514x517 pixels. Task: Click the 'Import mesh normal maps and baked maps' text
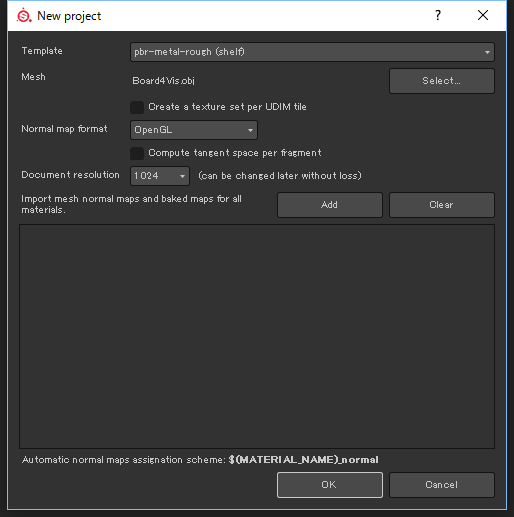(131, 204)
